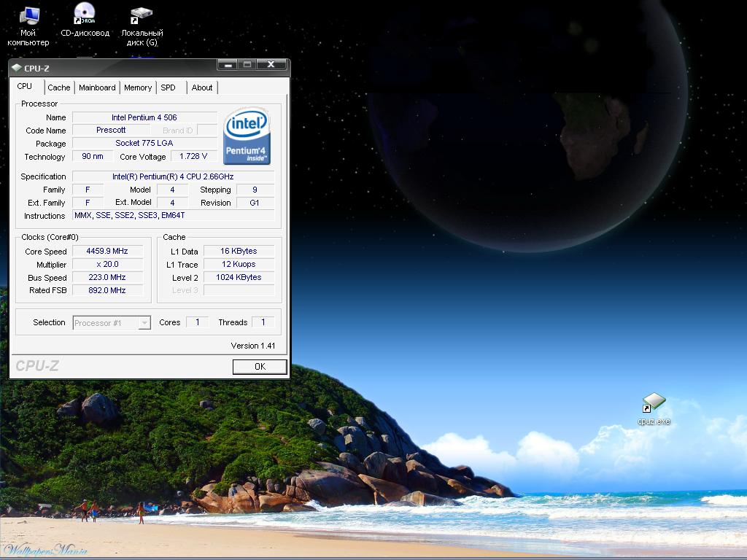
Task: Click the OK button
Action: coord(260,367)
